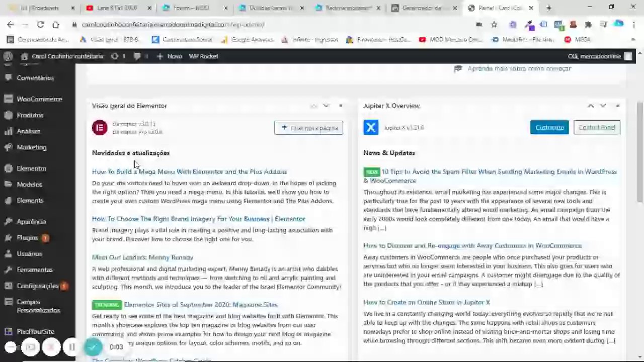Switch to the YouTube browser tab
Screen dimensions: 644x362
118,8
